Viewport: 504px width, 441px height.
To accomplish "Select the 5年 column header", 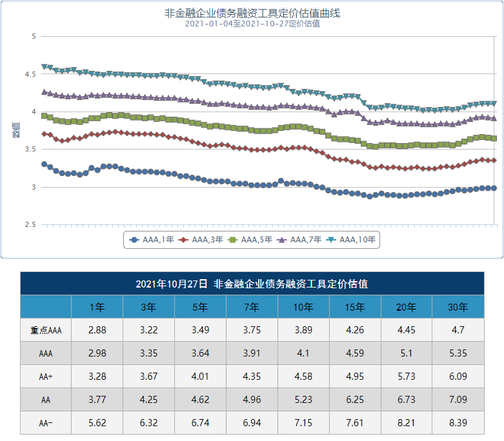I will (x=200, y=307).
